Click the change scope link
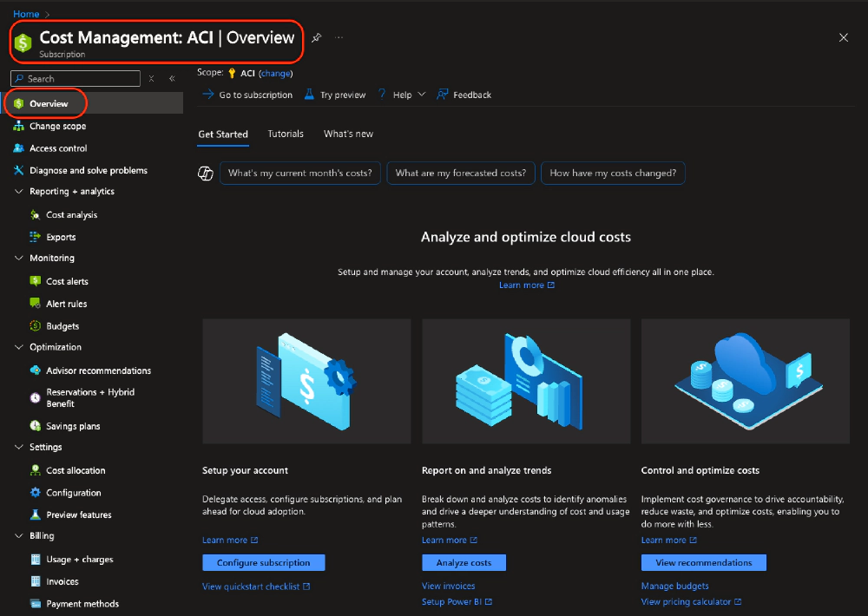 (276, 73)
